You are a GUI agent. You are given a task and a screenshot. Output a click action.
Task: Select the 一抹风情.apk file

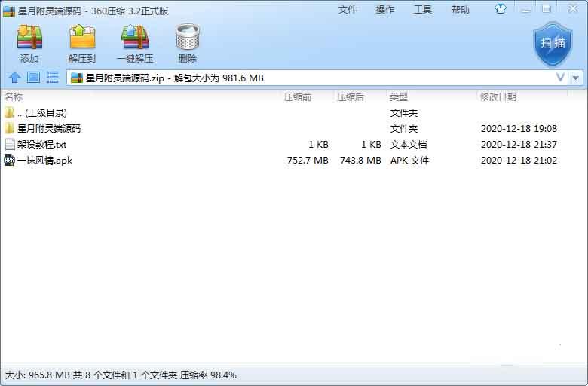44,160
